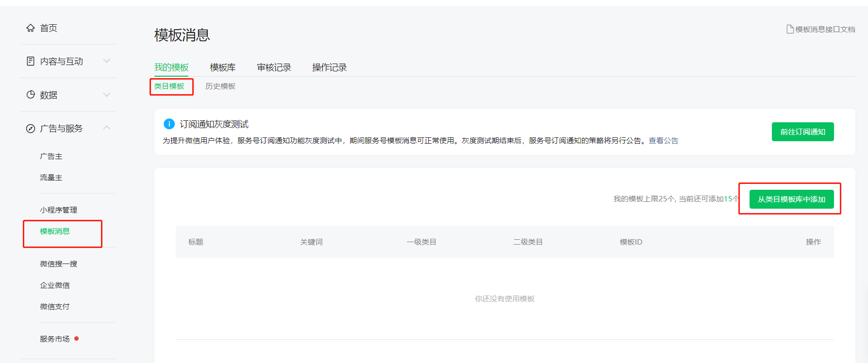The height and width of the screenshot is (363, 868).
Task: Click the document icon next to 模板消息接口文档
Action: coord(790,29)
